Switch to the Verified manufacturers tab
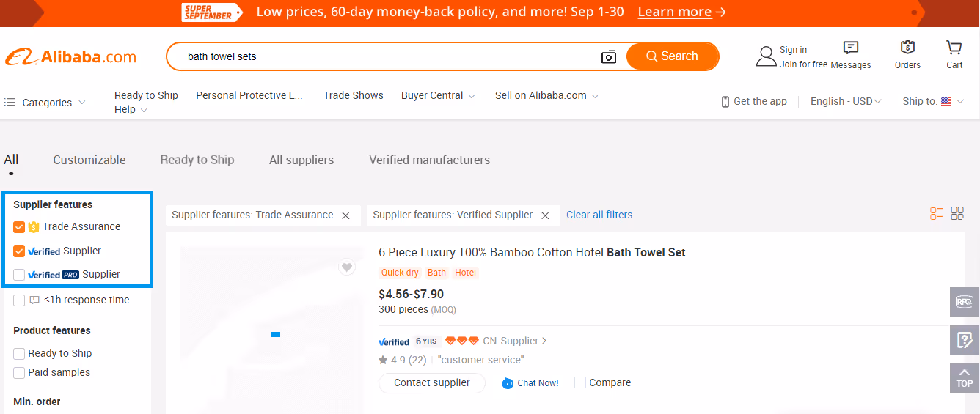This screenshot has height=414, width=980. 429,160
